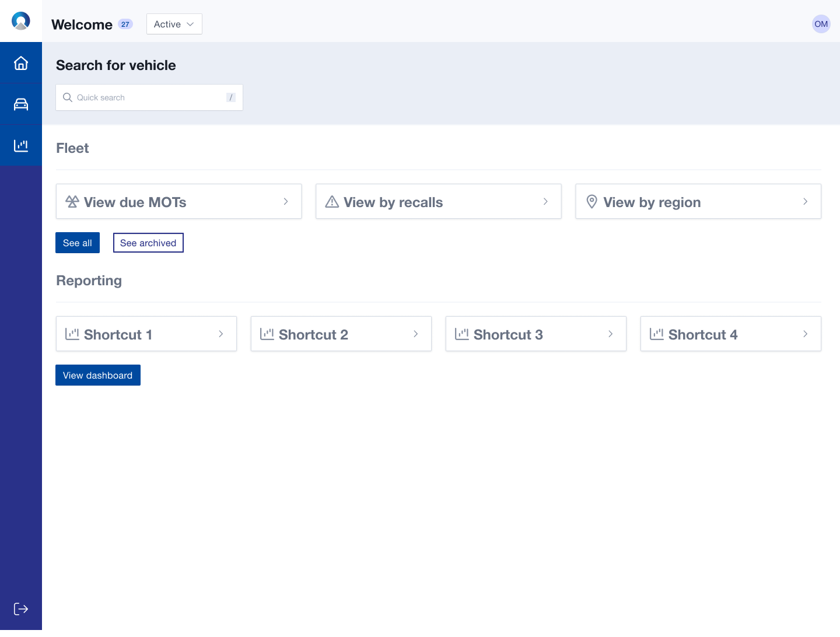Image resolution: width=840 pixels, height=637 pixels.
Task: Expand the View due MOTs card chevron
Action: point(285,201)
